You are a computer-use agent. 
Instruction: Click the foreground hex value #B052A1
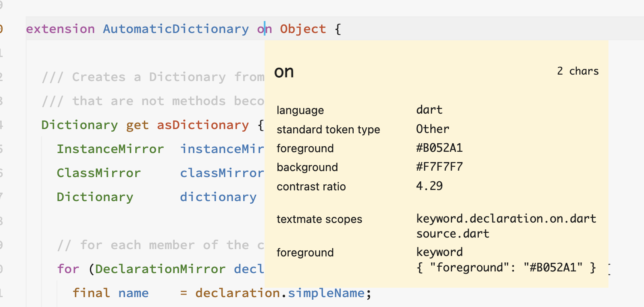(x=439, y=148)
